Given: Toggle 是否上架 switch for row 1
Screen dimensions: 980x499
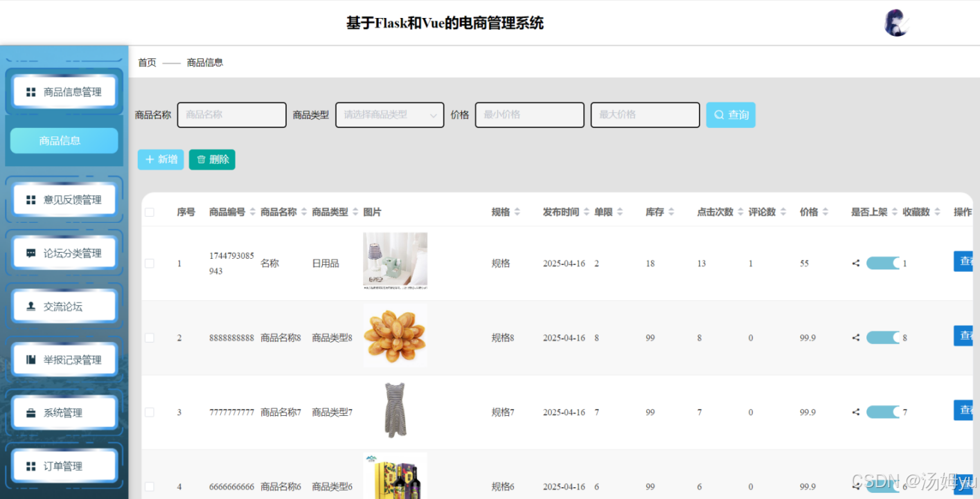Looking at the screenshot, I should coord(883,263).
